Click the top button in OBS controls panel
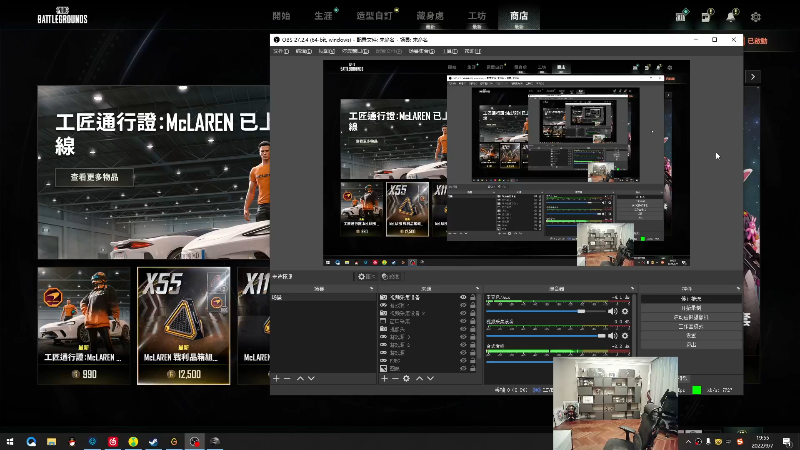The width and height of the screenshot is (800, 450). [x=691, y=299]
